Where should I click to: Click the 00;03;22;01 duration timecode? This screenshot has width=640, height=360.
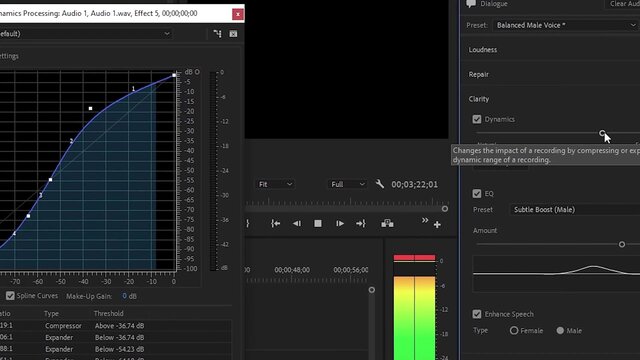click(x=414, y=184)
